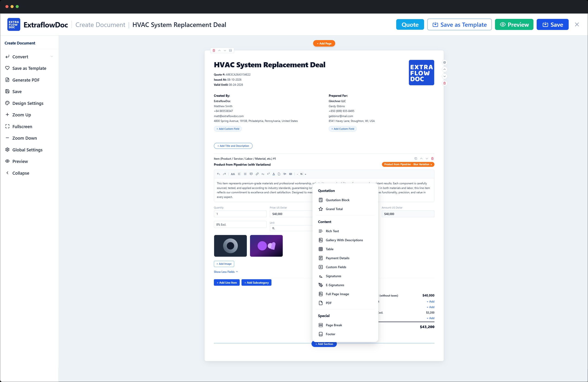This screenshot has width=588, height=382.
Task: Click the green Preview button in header
Action: [x=514, y=24]
